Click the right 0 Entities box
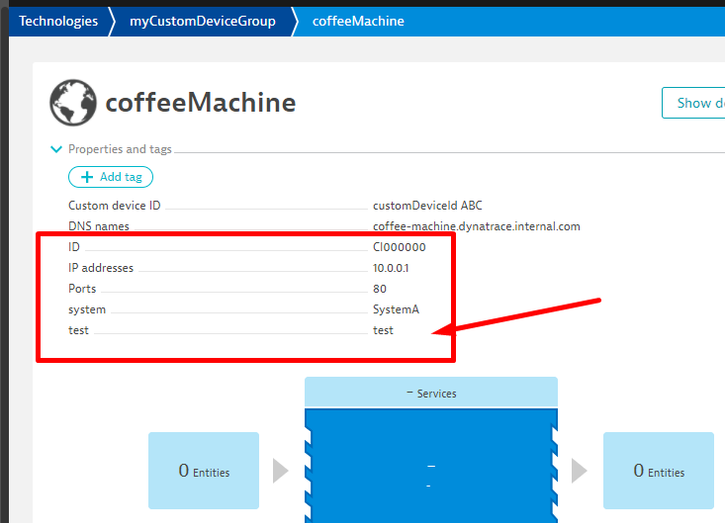The width and height of the screenshot is (725, 523). [658, 471]
